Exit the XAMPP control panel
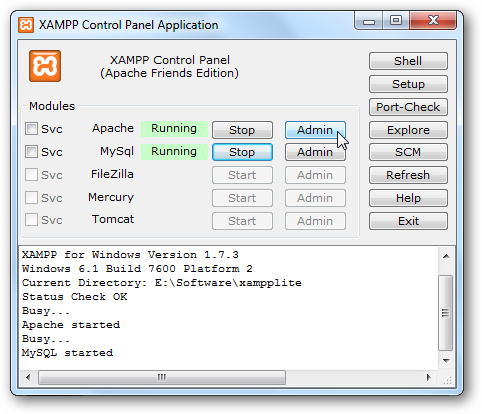 [408, 221]
